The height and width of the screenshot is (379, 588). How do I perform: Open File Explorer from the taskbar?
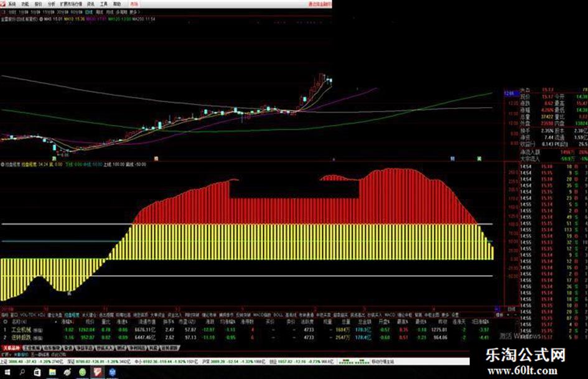coord(52,372)
